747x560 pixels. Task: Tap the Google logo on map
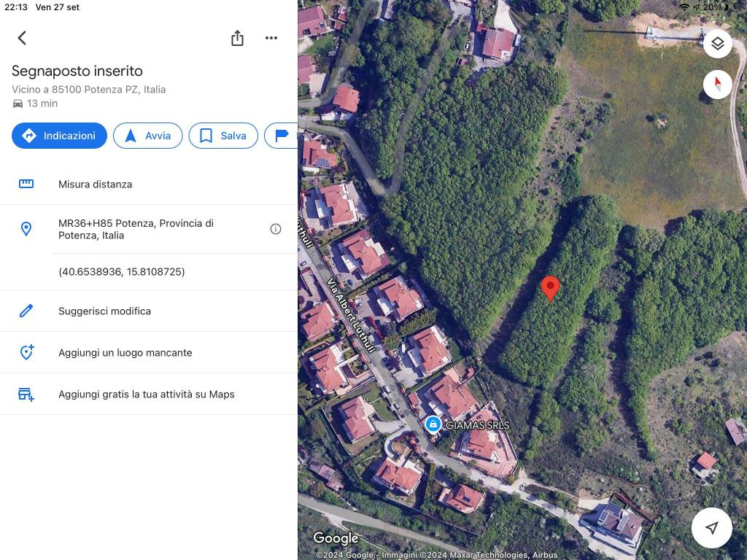[336, 539]
